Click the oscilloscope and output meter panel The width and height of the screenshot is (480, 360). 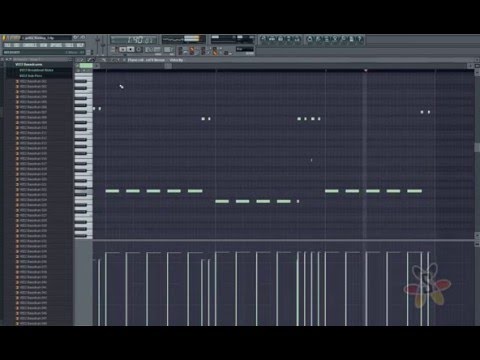pyautogui.click(x=184, y=39)
